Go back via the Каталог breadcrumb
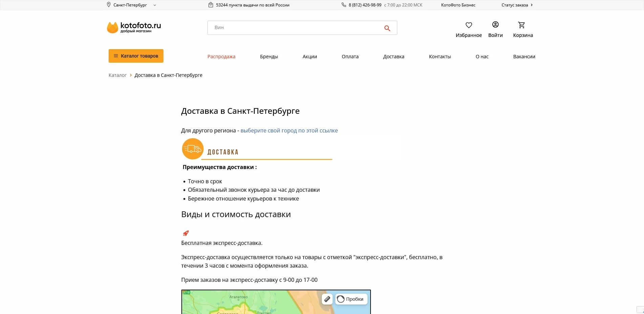 (117, 75)
